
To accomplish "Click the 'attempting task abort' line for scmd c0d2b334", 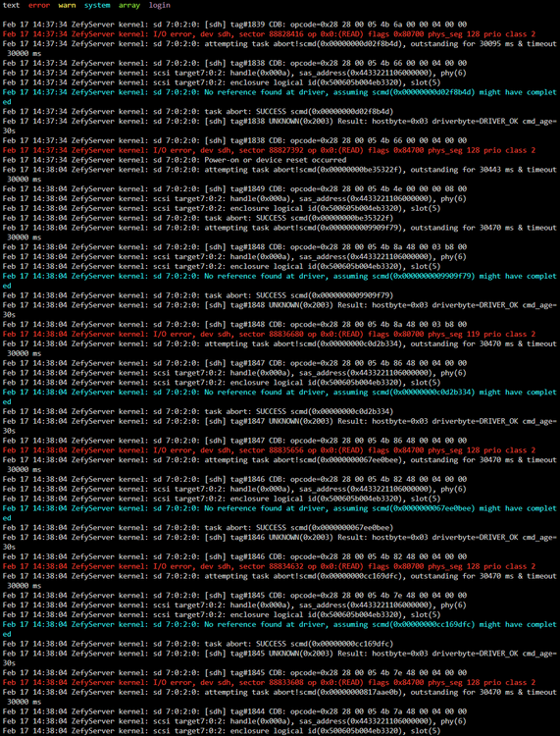I will [280, 348].
